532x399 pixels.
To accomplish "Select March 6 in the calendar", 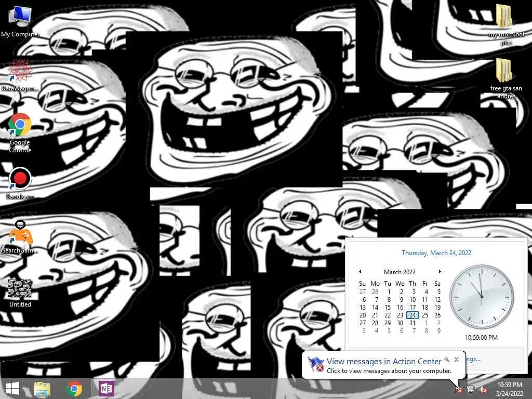I will [364, 300].
